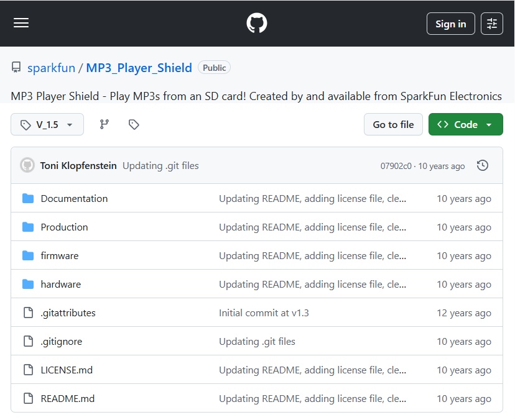Click the Go to file button
The height and width of the screenshot is (420, 515).
pyautogui.click(x=393, y=125)
